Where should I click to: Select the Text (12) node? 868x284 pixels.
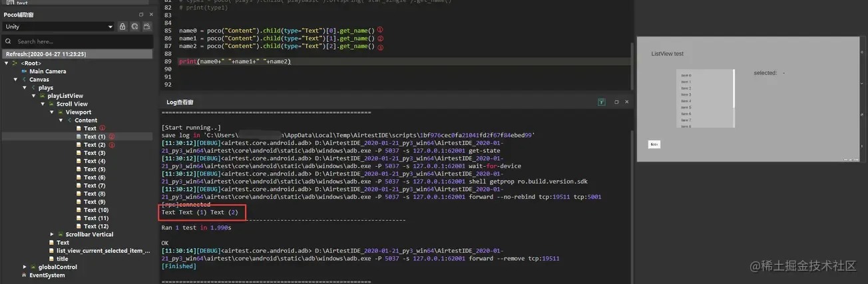point(96,226)
